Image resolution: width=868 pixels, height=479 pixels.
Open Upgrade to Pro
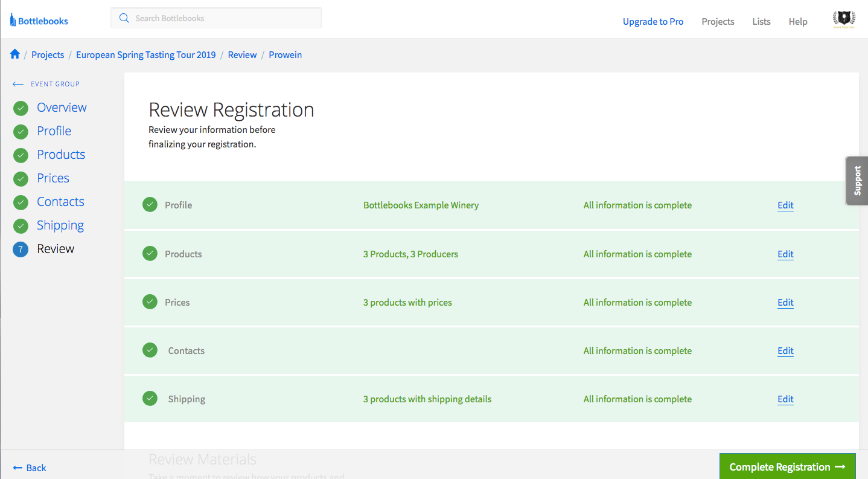coord(653,22)
